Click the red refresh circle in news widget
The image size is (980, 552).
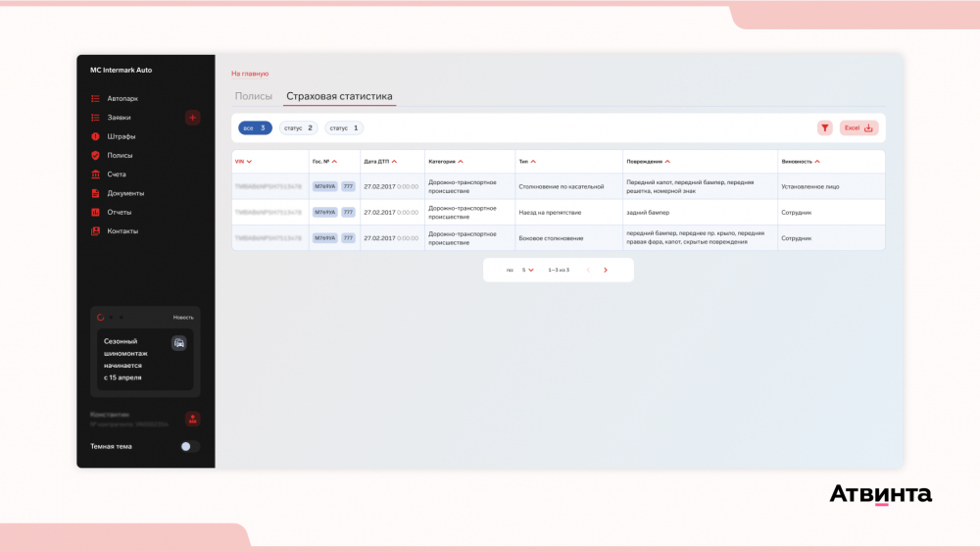(x=101, y=318)
